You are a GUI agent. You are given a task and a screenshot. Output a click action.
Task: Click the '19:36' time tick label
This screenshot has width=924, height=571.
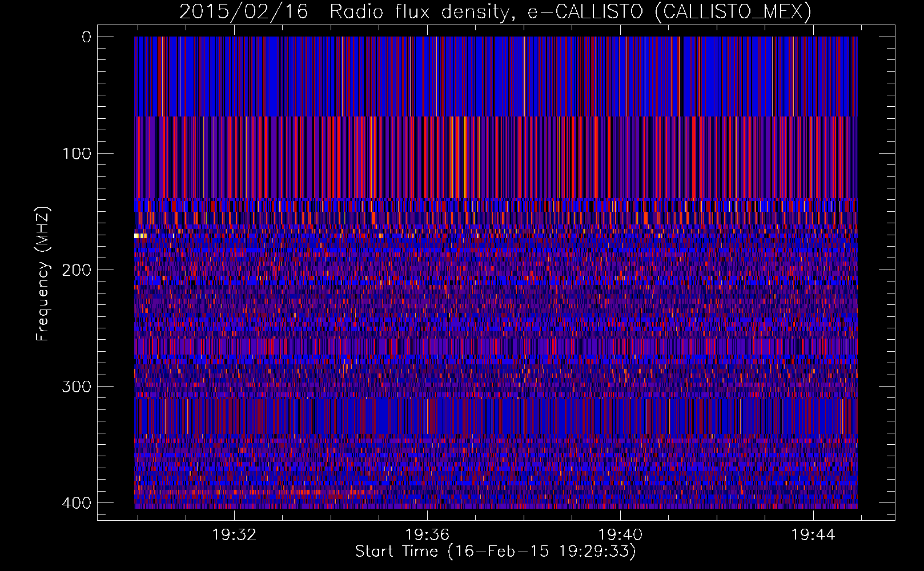pyautogui.click(x=427, y=534)
